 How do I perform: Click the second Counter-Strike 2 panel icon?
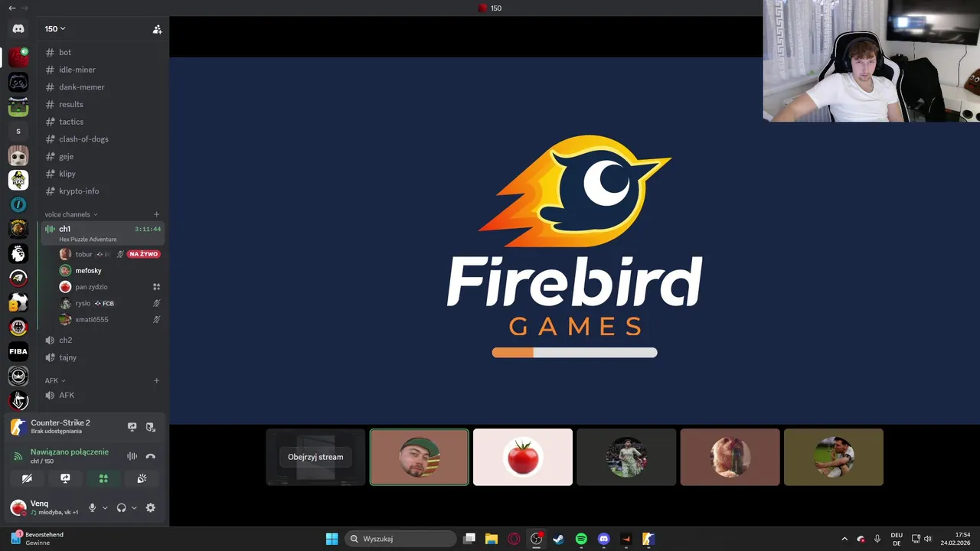150,427
